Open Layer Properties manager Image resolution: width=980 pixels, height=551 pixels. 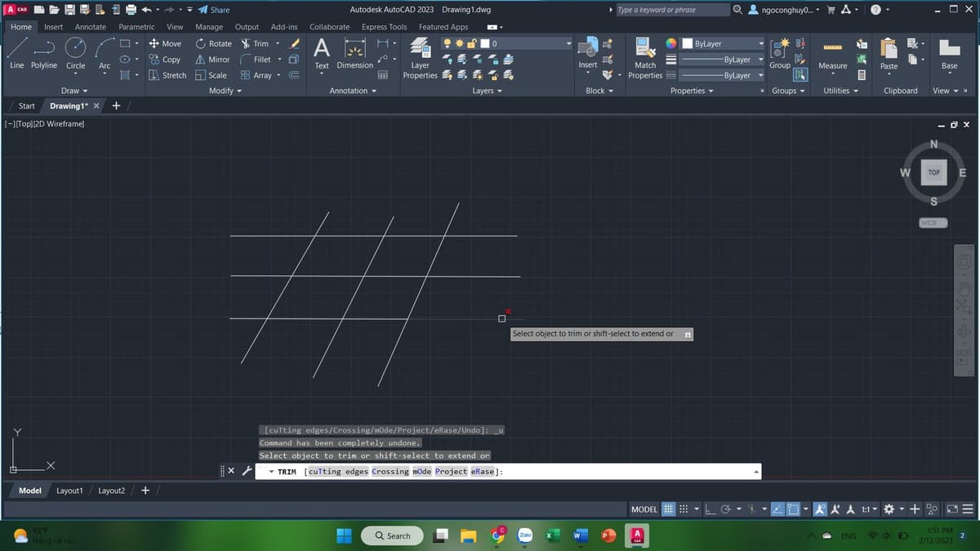pyautogui.click(x=420, y=57)
